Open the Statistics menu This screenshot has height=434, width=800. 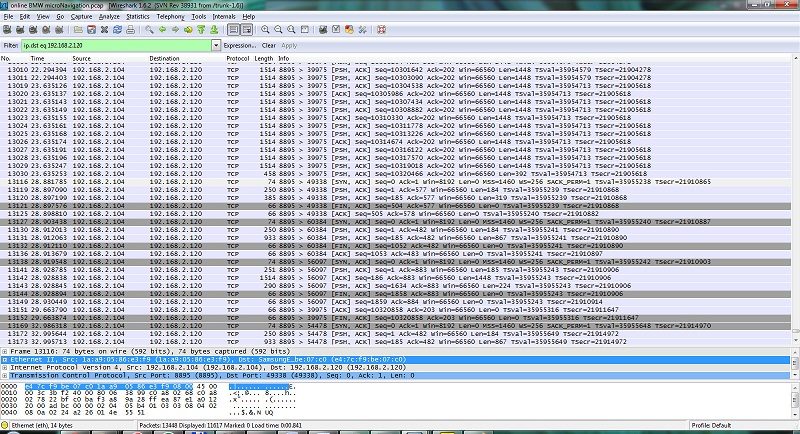[138, 17]
